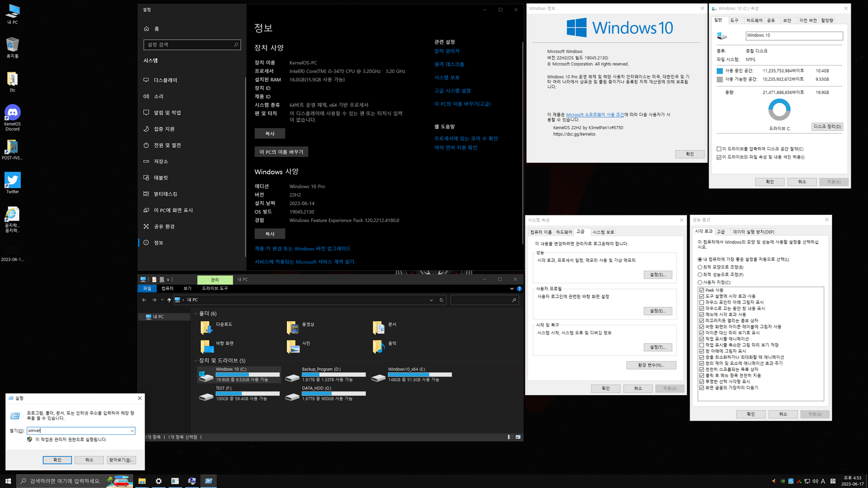Image resolution: width=868 pixels, height=488 pixels.
Task: Open the Run dialog command dropdown
Action: click(132, 431)
